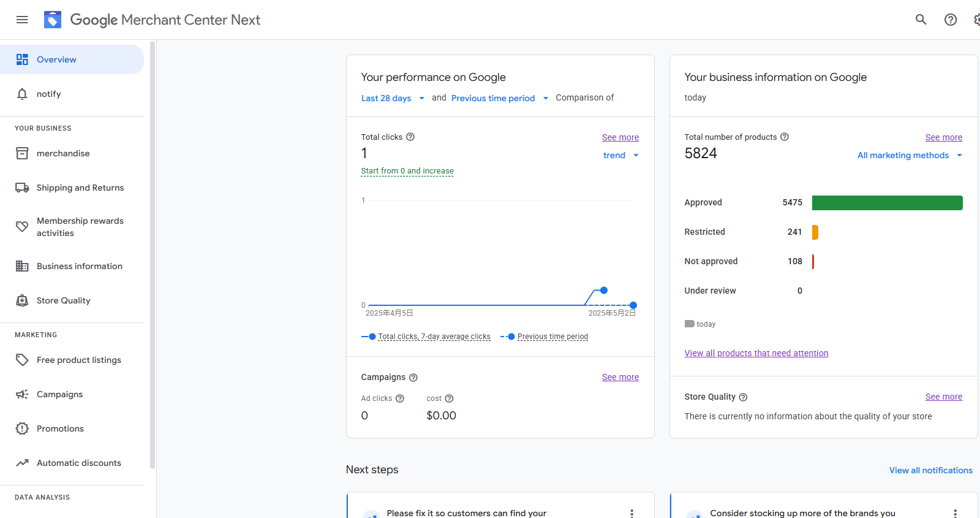Open the settings gear icon
980x518 pixels.
(976, 20)
